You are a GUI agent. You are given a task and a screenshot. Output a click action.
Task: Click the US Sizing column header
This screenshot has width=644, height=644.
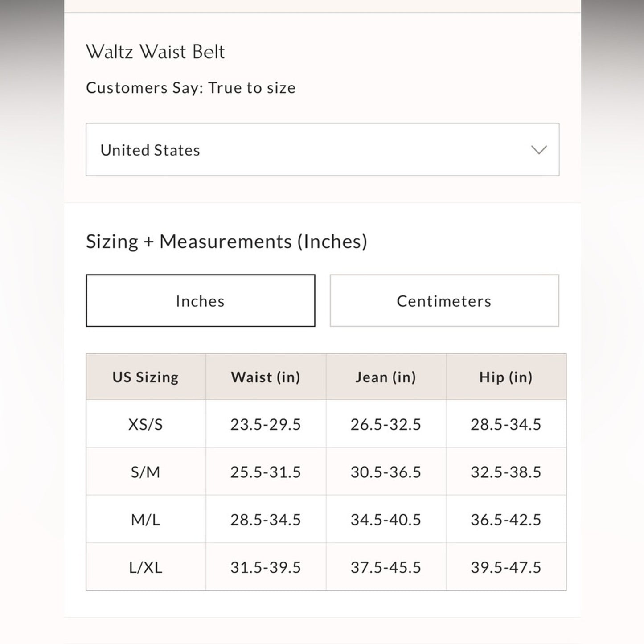click(x=146, y=377)
